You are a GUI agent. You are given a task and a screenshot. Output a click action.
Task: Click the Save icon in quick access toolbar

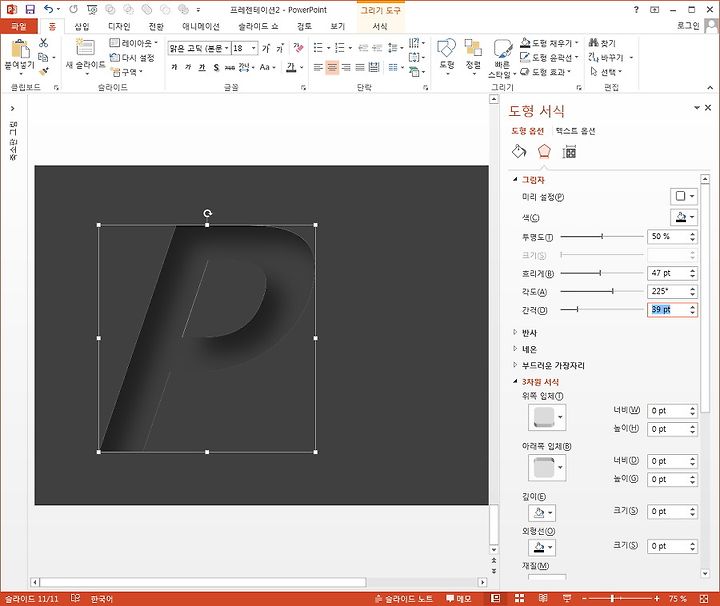[x=30, y=9]
